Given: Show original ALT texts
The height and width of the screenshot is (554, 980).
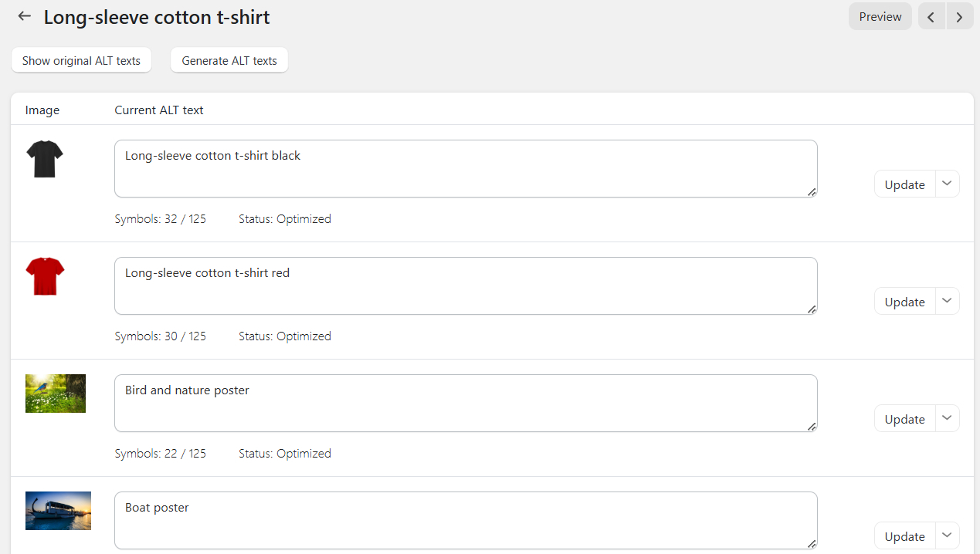Looking at the screenshot, I should (x=81, y=60).
